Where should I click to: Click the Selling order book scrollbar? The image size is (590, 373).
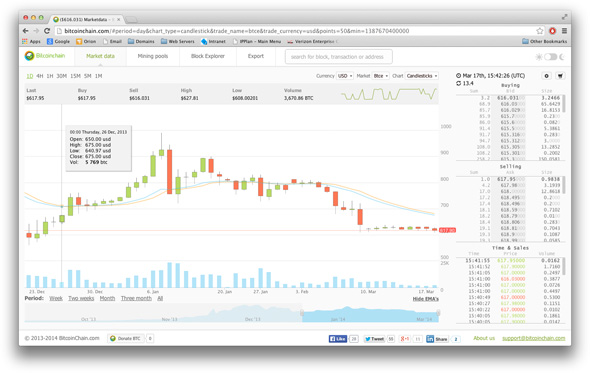tap(563, 184)
